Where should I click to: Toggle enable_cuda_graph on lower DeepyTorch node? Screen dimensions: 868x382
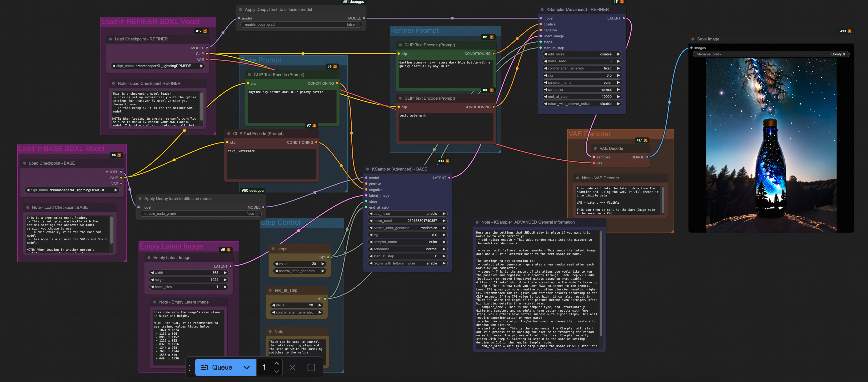257,214
